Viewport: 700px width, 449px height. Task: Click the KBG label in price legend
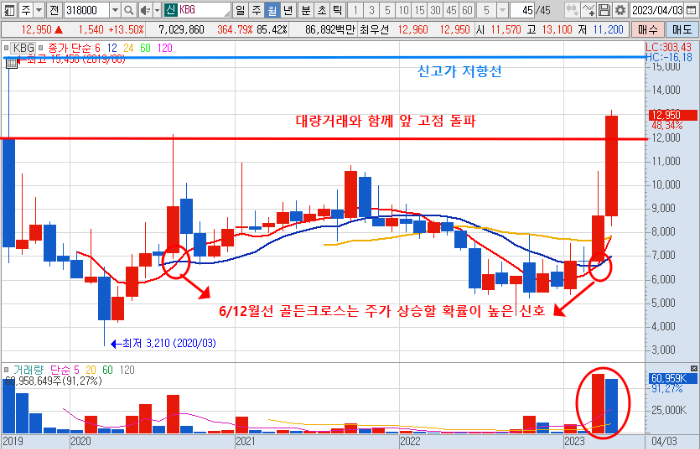[23, 48]
